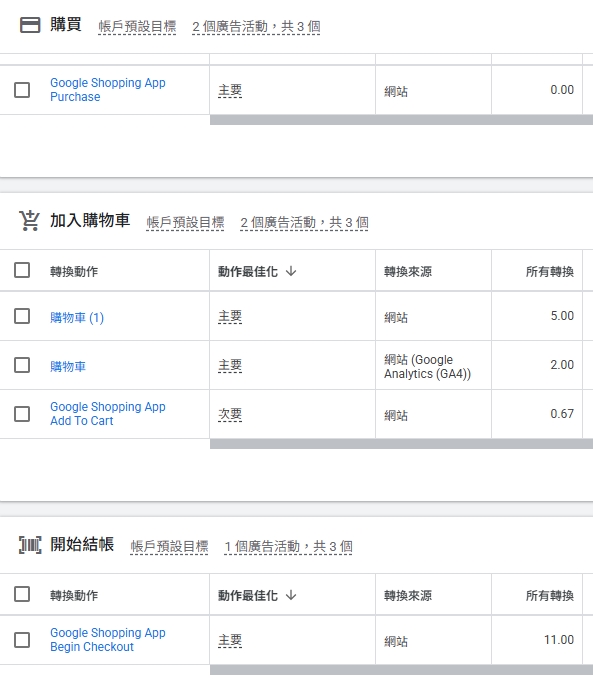This screenshot has width=593, height=681.
Task: Click 轉換動作 column header in 開始結帳 table
Action: click(74, 595)
